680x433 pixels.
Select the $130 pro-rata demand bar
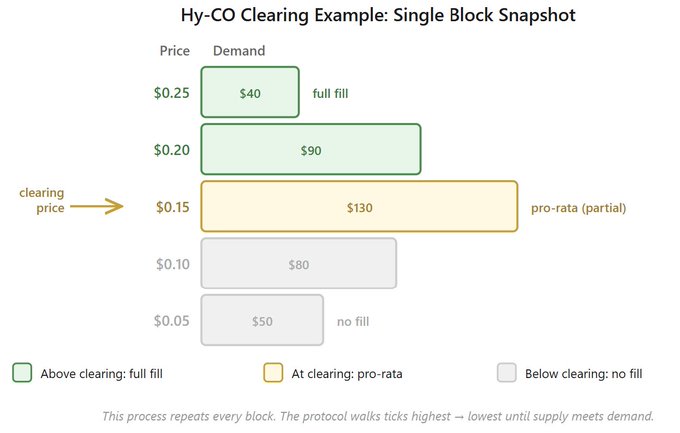(359, 207)
